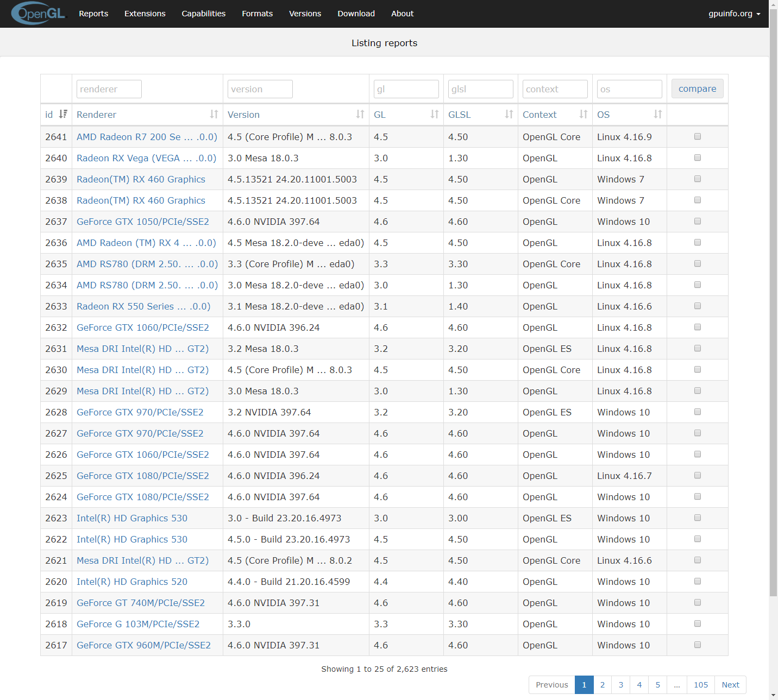The width and height of the screenshot is (778, 700).
Task: Sort table by GLSL column arrows
Action: [509, 114]
